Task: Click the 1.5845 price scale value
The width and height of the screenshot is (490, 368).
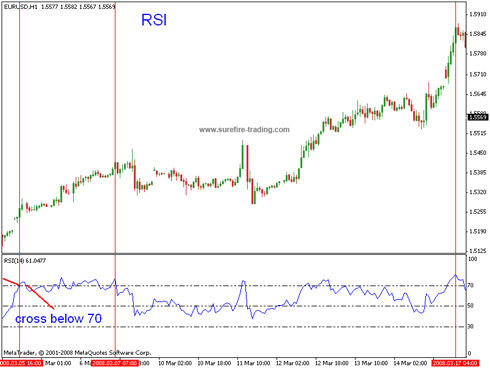Action: pyautogui.click(x=478, y=34)
